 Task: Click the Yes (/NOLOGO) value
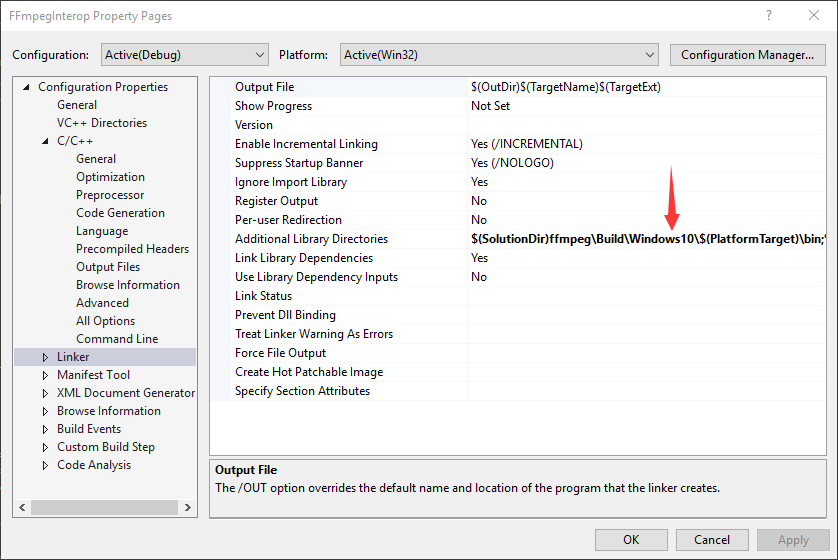[512, 163]
